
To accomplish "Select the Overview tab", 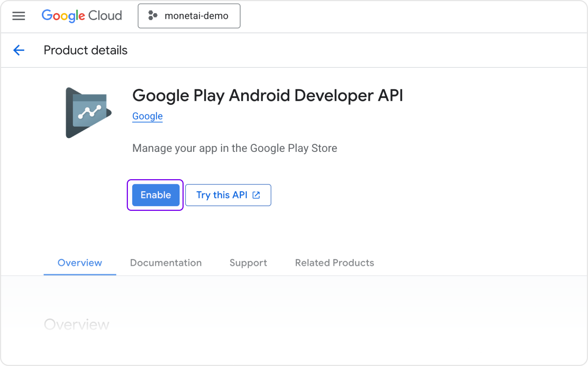I will click(x=80, y=263).
